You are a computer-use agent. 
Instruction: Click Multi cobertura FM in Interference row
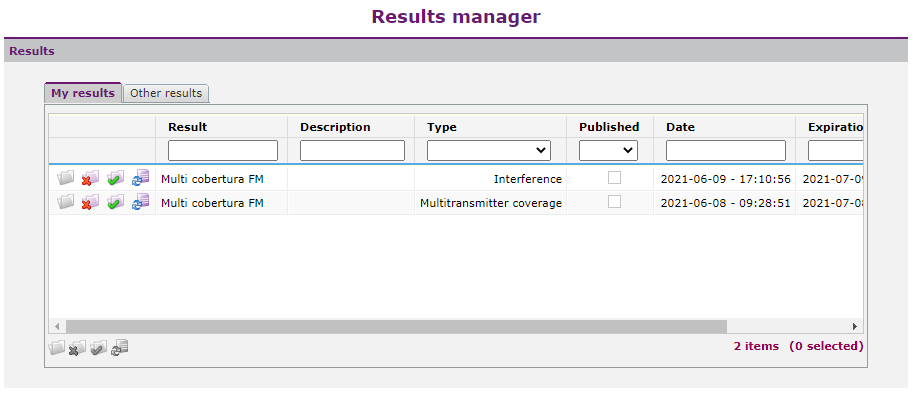(212, 179)
